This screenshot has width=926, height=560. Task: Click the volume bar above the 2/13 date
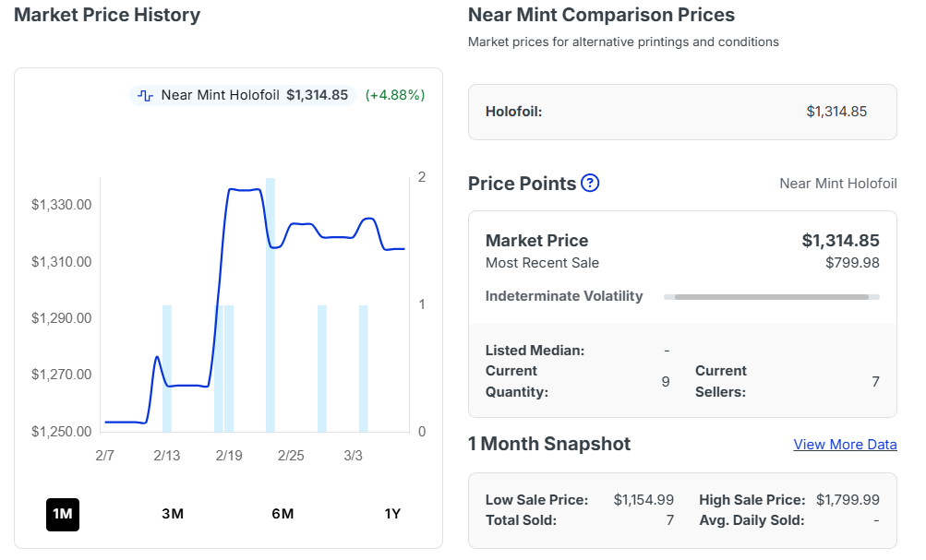[x=167, y=369]
